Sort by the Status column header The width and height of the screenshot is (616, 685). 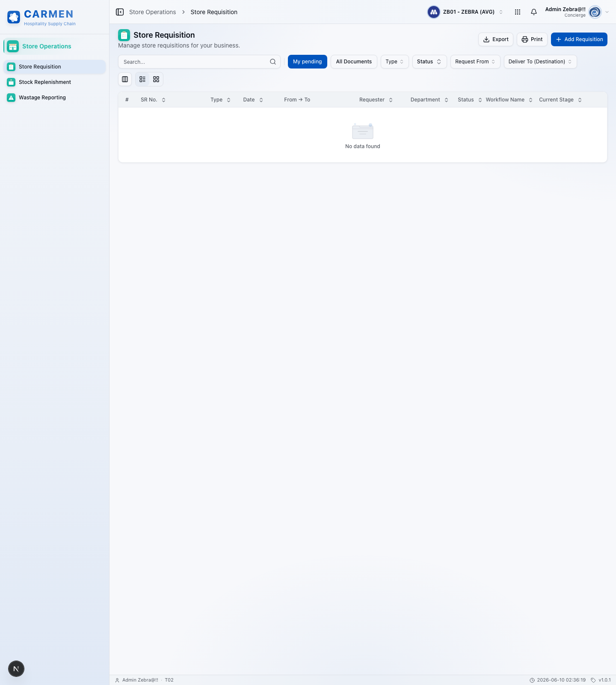pyautogui.click(x=470, y=100)
